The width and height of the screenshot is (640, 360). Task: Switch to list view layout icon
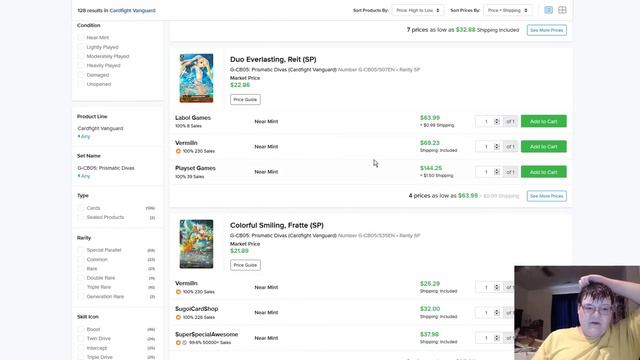tap(549, 10)
